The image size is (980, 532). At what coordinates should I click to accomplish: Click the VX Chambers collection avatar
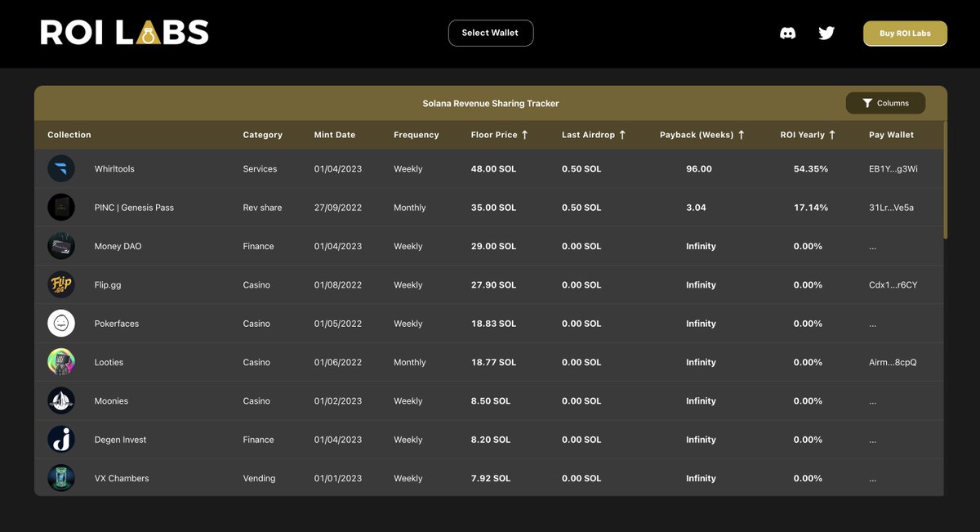click(x=61, y=478)
